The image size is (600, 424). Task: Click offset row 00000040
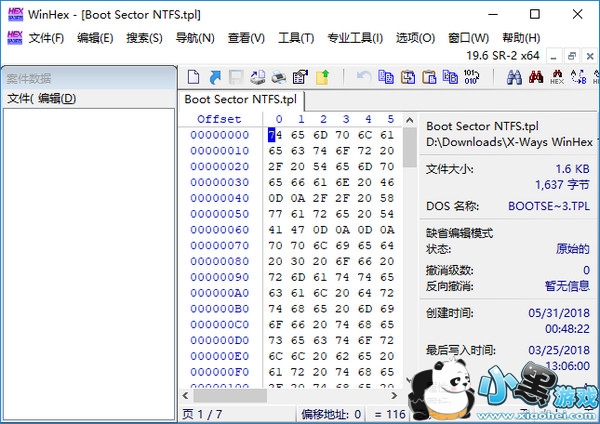tap(220, 198)
